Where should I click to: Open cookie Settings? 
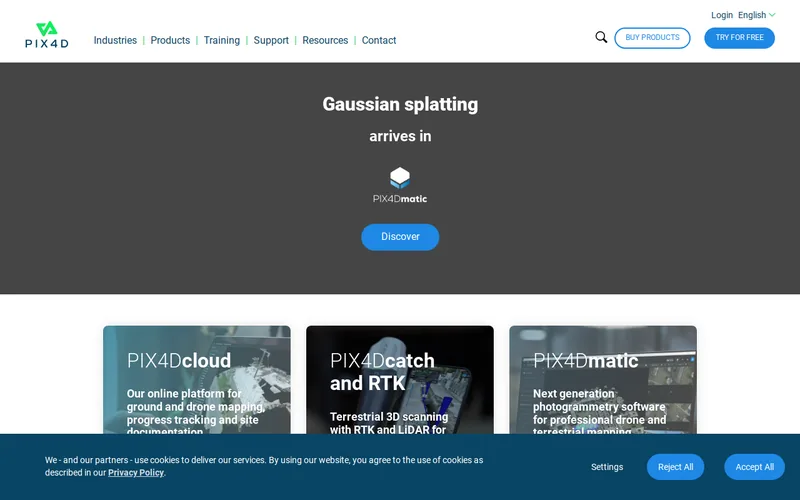(607, 467)
